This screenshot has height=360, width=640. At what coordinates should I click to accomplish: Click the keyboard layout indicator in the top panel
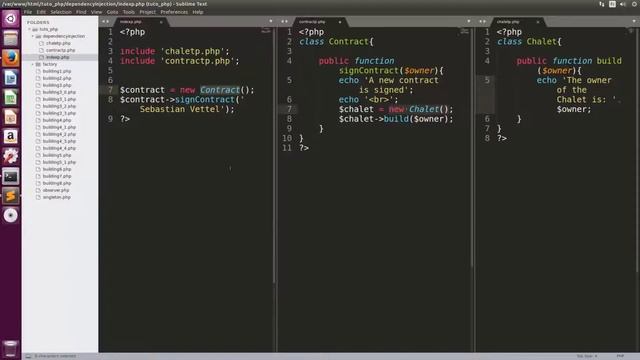pos(612,4)
